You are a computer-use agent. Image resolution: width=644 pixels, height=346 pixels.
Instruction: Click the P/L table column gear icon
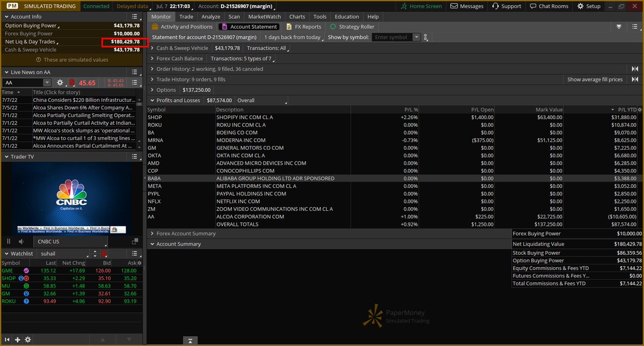click(x=639, y=109)
